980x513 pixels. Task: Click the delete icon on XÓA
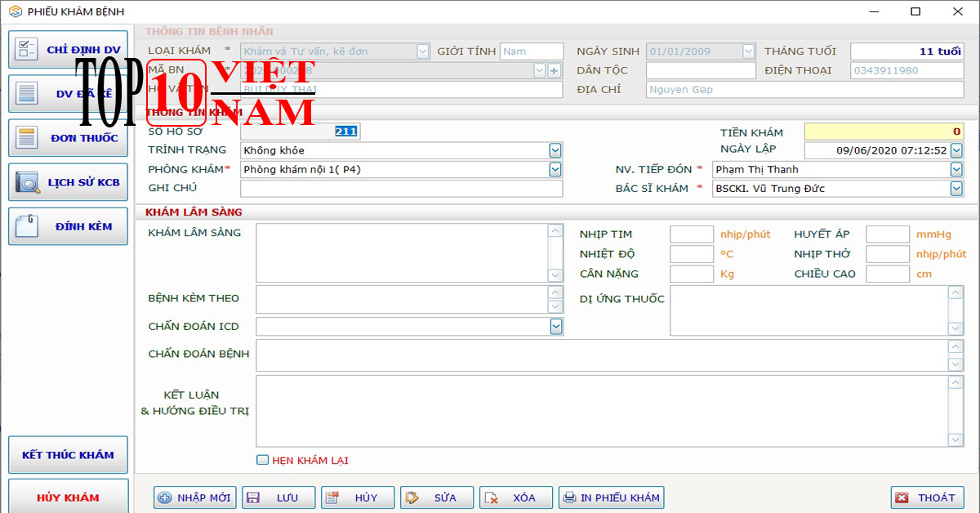490,497
